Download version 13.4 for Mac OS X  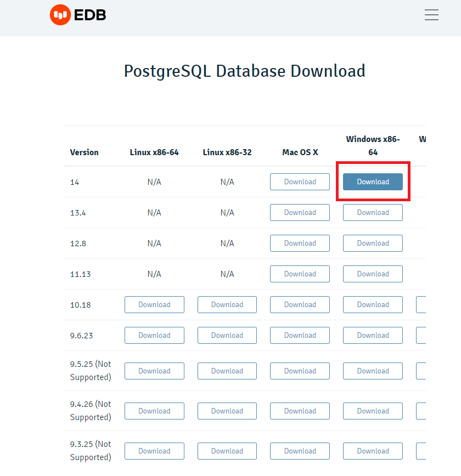[x=300, y=213]
